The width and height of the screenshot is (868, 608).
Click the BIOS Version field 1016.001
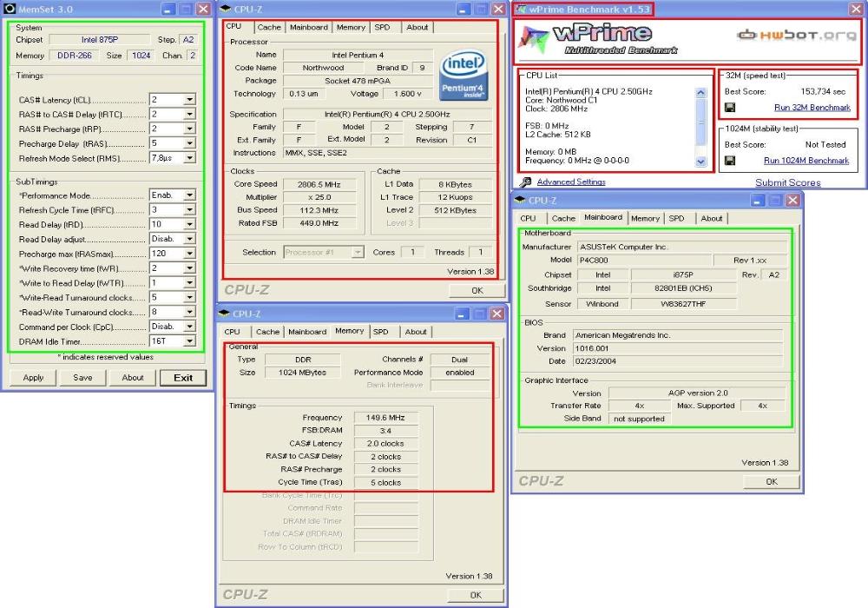(678, 348)
